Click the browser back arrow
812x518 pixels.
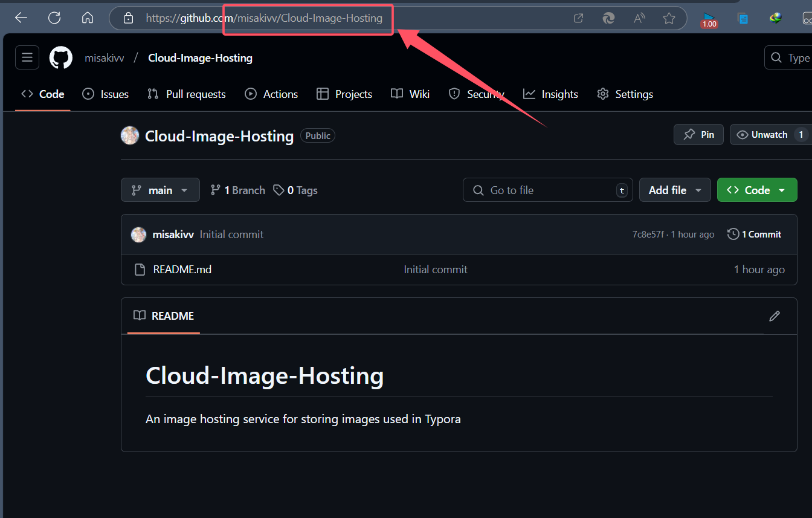(21, 18)
